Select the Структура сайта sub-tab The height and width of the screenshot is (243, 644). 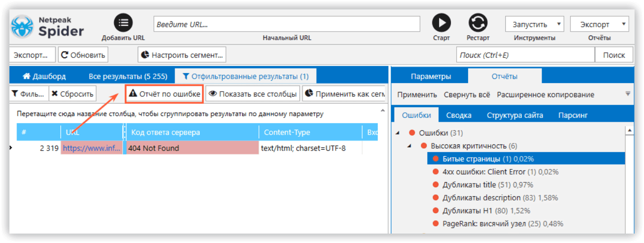tap(515, 115)
